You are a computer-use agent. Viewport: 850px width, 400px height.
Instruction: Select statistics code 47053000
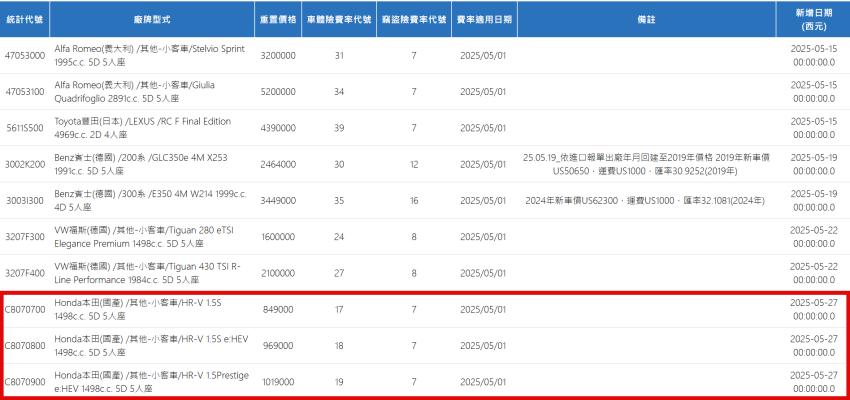point(25,55)
